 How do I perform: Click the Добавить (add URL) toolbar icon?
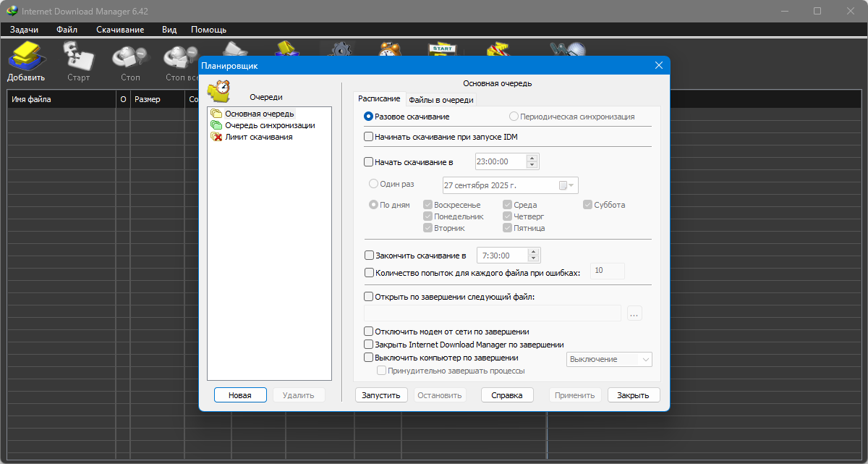(x=26, y=58)
